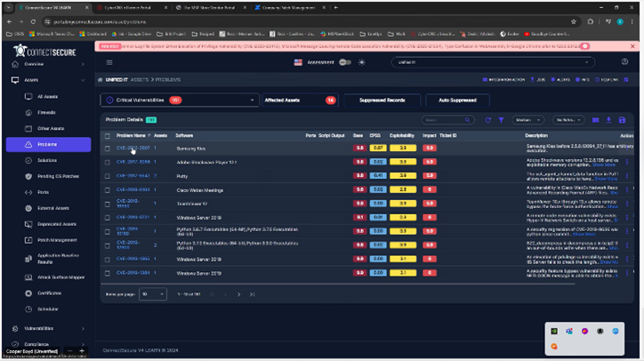Switch to the CyberCNS Partner Portal browser tab
Viewport: 644px width, 361px height.
132,7
